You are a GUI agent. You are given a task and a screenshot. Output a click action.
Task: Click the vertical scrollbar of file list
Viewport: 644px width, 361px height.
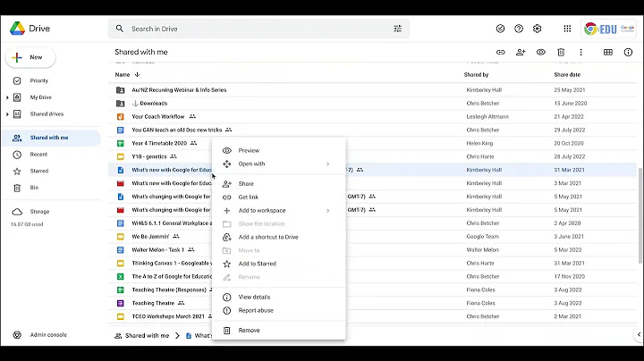[x=640, y=215]
